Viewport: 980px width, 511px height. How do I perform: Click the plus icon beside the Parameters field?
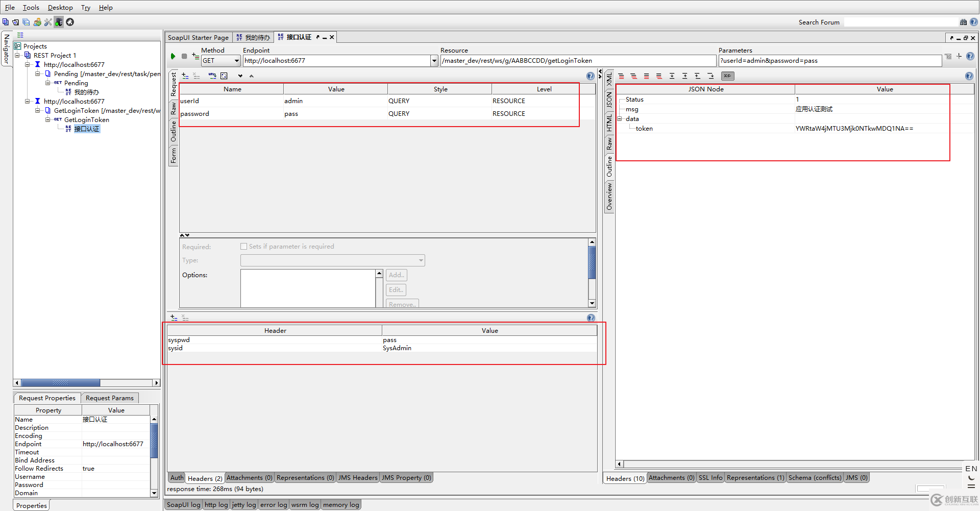[959, 56]
